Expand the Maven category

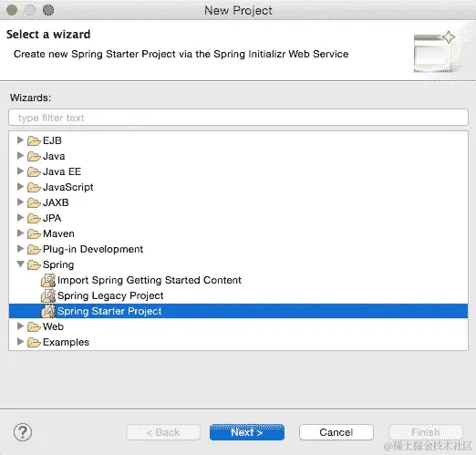tap(20, 233)
